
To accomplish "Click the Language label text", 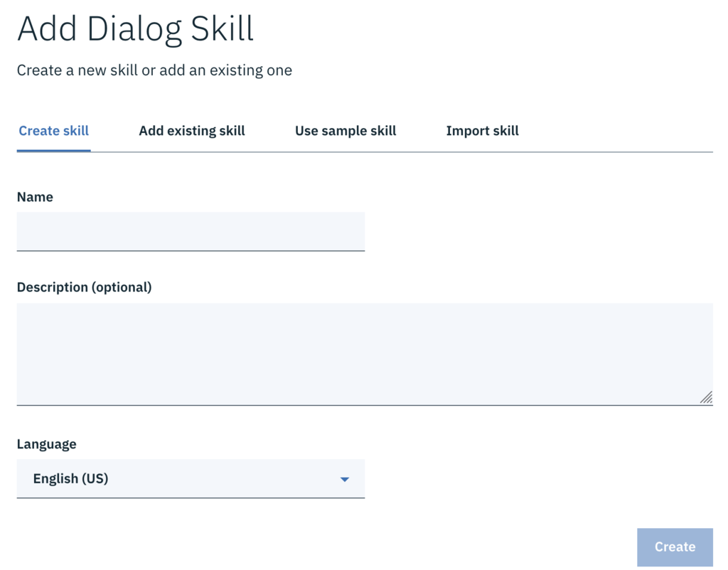I will point(46,444).
